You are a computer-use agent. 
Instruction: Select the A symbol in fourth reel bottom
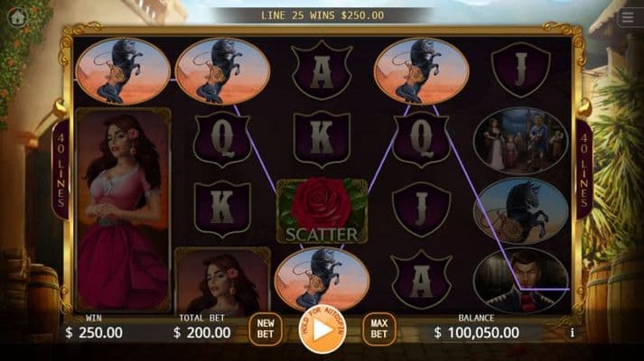[422, 280]
